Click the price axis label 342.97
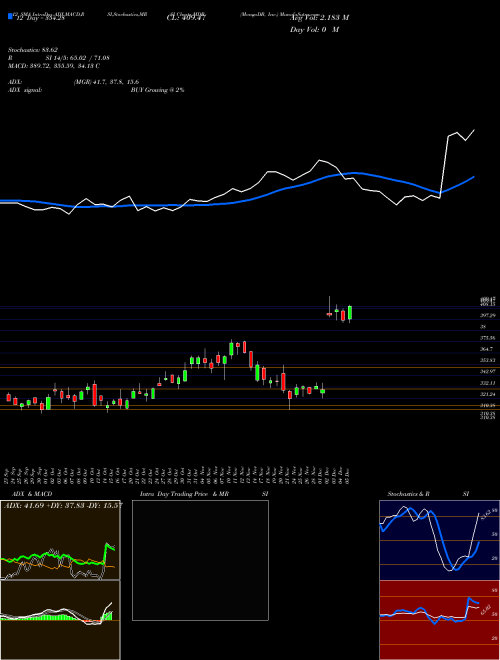 coord(487,372)
